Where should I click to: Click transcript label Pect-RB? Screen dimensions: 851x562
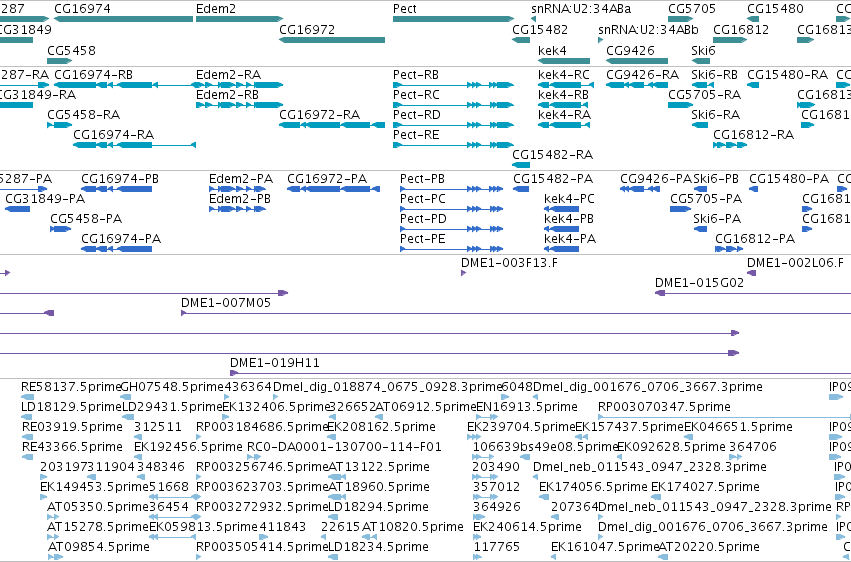416,74
